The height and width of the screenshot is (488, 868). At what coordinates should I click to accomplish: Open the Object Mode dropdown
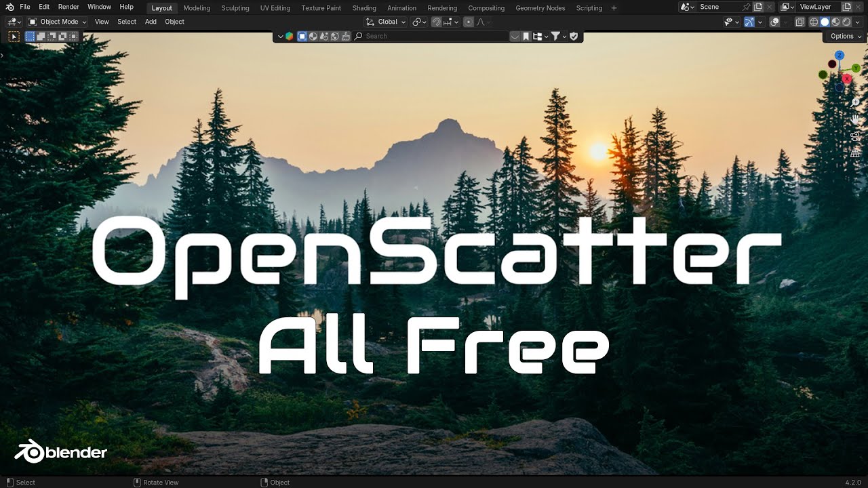(x=57, y=22)
